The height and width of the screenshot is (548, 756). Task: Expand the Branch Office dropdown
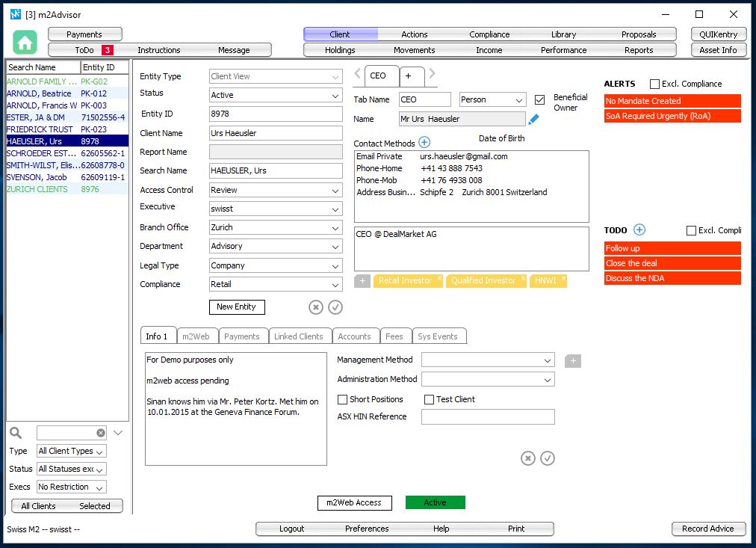point(276,228)
